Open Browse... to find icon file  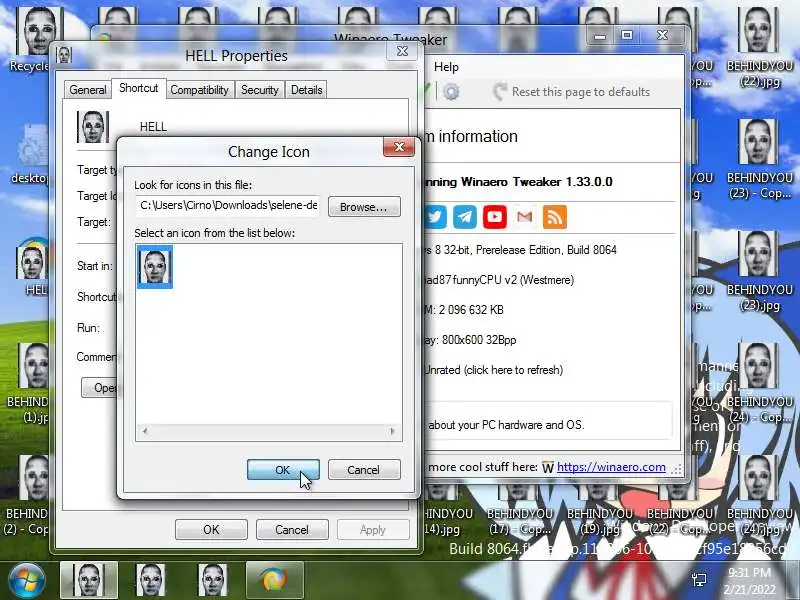coord(364,207)
